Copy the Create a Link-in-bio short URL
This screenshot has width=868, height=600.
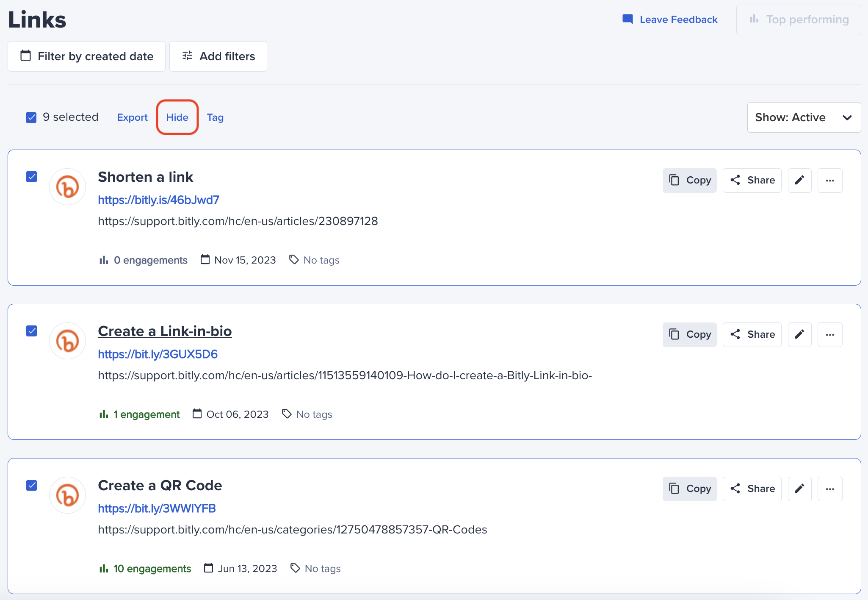tap(689, 335)
